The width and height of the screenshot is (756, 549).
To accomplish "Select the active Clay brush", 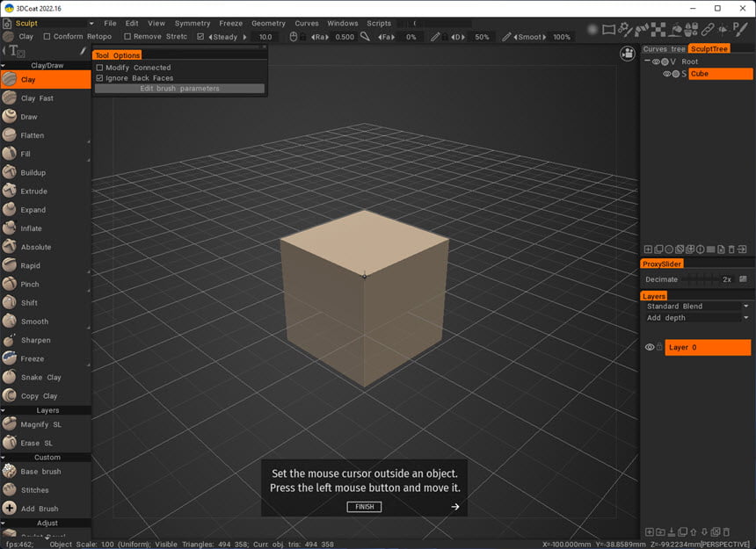I will pos(46,79).
